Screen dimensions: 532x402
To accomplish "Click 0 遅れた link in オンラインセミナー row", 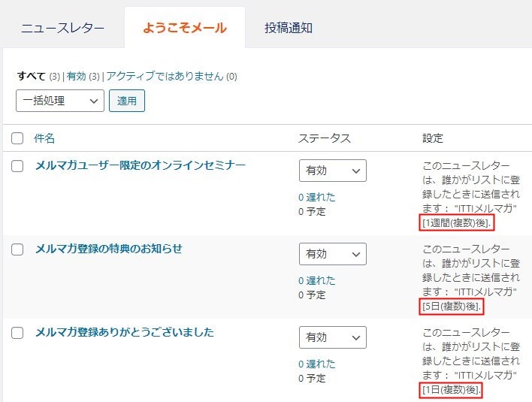I will click(316, 197).
